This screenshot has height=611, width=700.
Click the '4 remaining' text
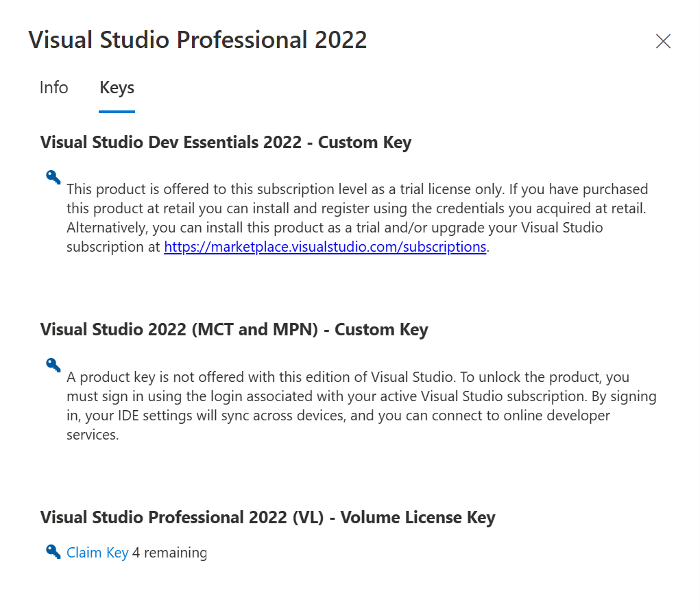(169, 553)
